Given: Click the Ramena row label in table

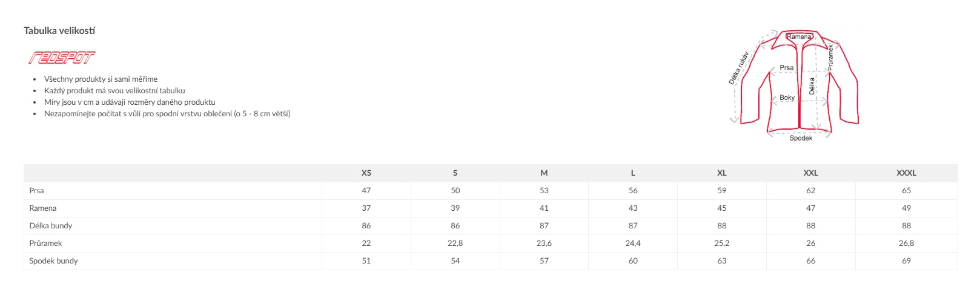Looking at the screenshot, I should pyautogui.click(x=43, y=208).
